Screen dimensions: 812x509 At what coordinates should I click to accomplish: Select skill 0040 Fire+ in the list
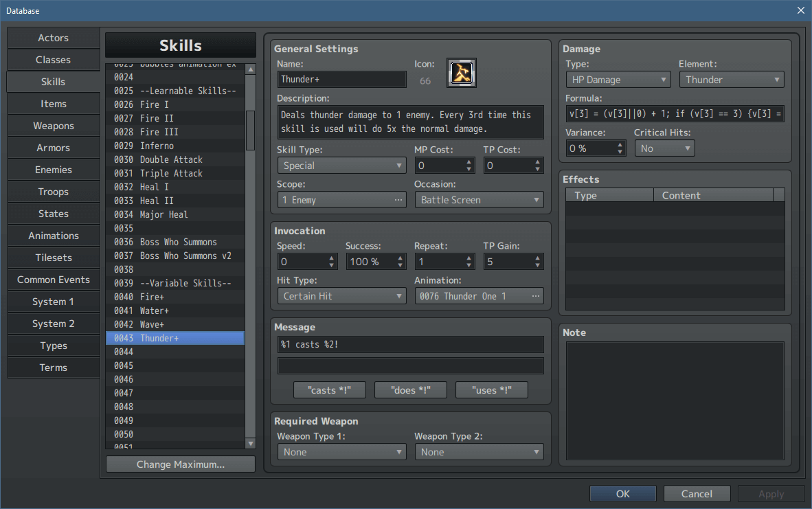click(x=175, y=296)
